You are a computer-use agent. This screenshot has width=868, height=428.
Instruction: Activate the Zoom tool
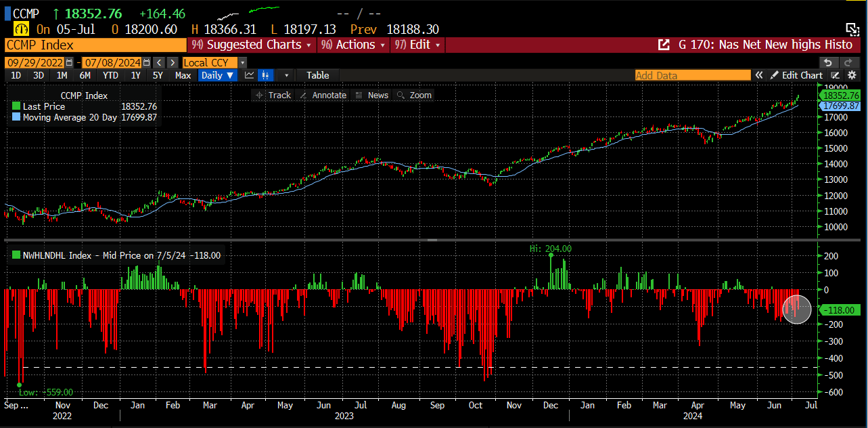pyautogui.click(x=414, y=95)
